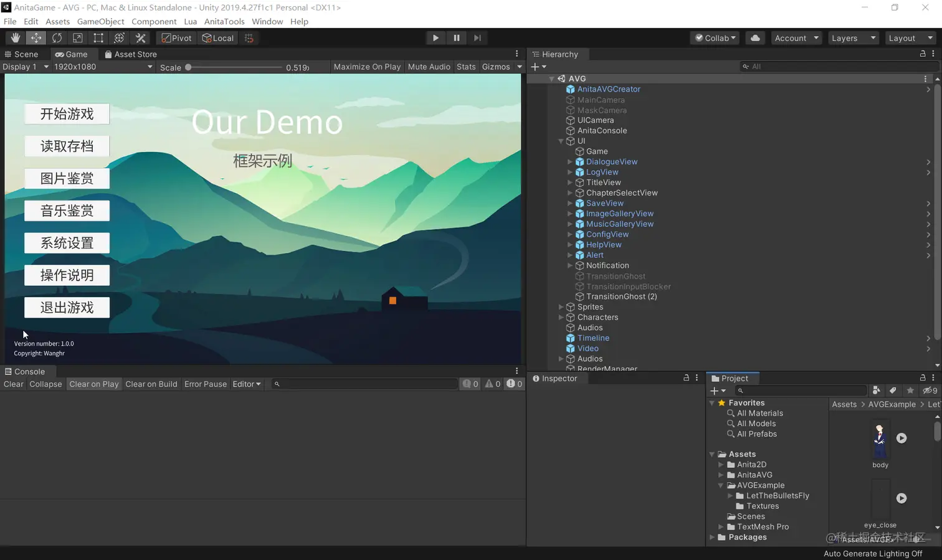Switch to the Asset Store tab
Viewport: 942px width, 560px height.
131,54
